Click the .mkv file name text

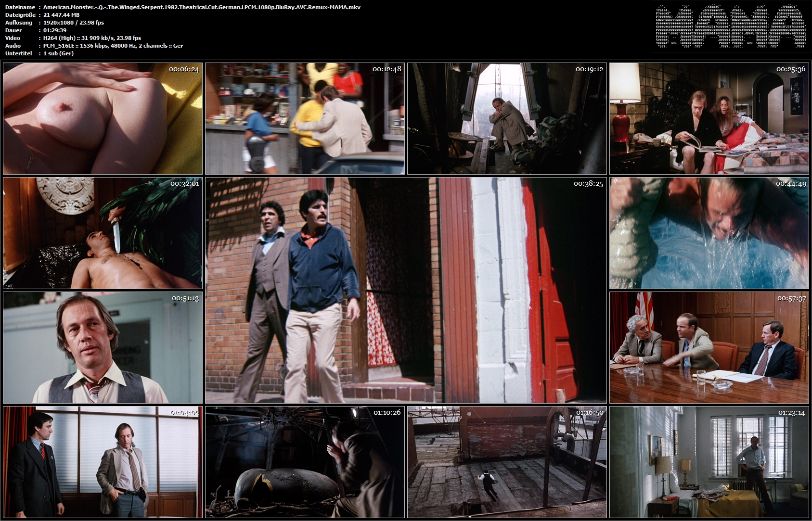pos(202,7)
